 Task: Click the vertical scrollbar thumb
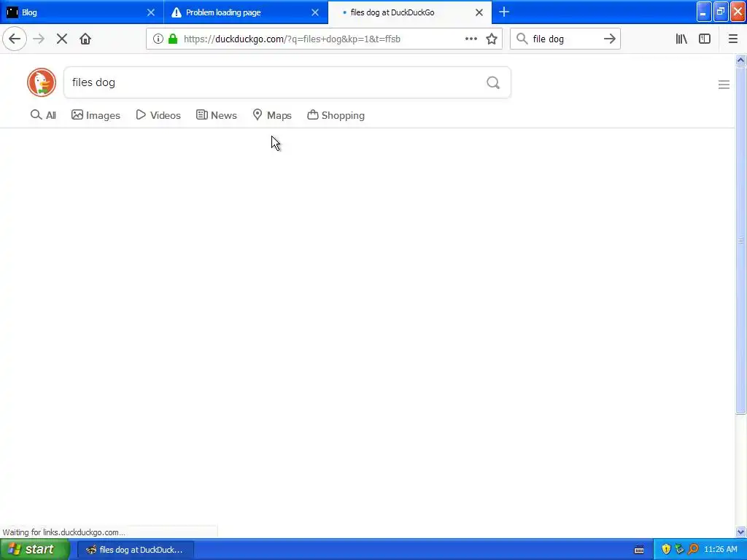pos(740,241)
